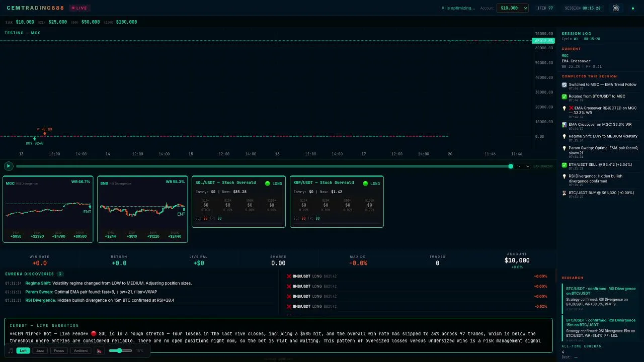Open the MGC RSI Divergence mini chart
The height and width of the screenshot is (362, 644).
pyautogui.click(x=48, y=209)
